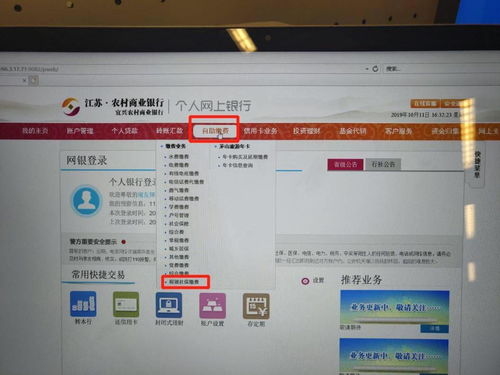This screenshot has width=500, height=375.
Task: Click the 设置 gear icon beside shortcuts
Action: click(x=305, y=281)
